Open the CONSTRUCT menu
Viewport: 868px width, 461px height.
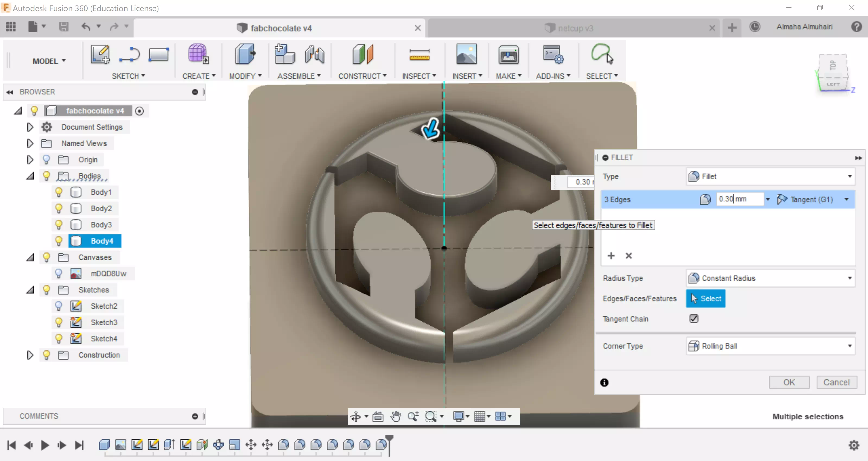(x=362, y=76)
